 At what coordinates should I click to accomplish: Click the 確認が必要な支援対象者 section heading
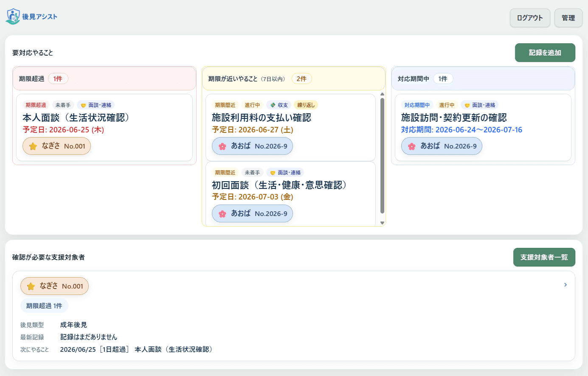coord(48,257)
